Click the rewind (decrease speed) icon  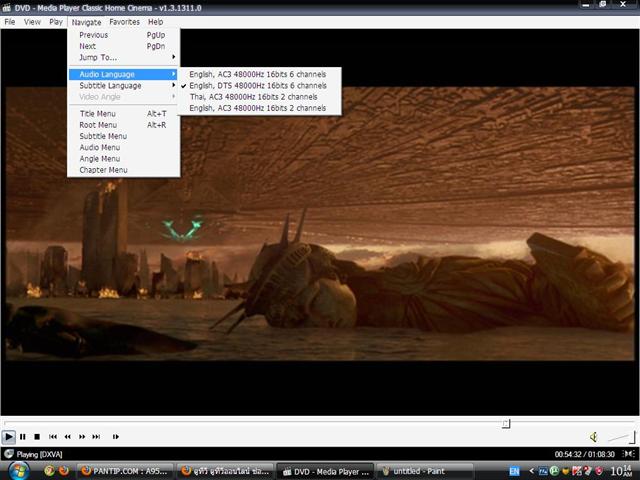point(67,437)
